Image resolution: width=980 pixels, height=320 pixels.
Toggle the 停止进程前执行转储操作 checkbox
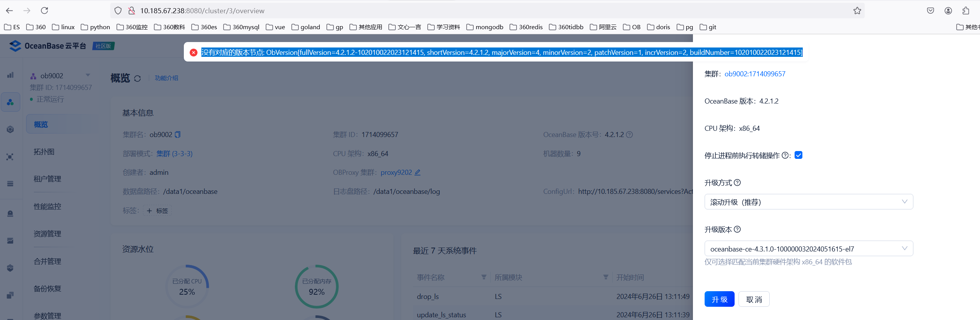[x=798, y=155]
